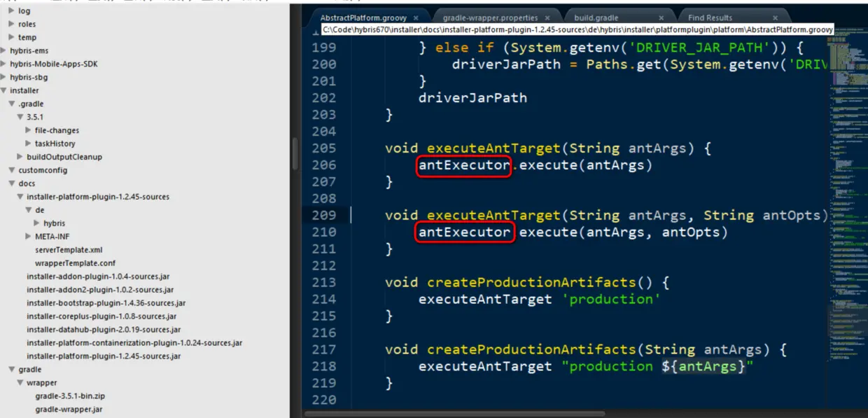Screen dimensions: 868x418
Task: Select installer-coreplus-plugin-1.0.8-sources.jar
Action: tap(101, 316)
